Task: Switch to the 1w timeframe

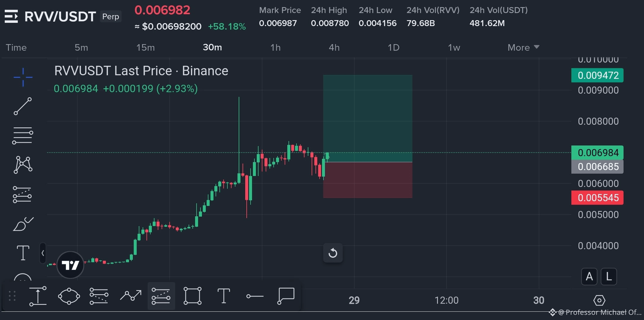Action: (x=454, y=47)
